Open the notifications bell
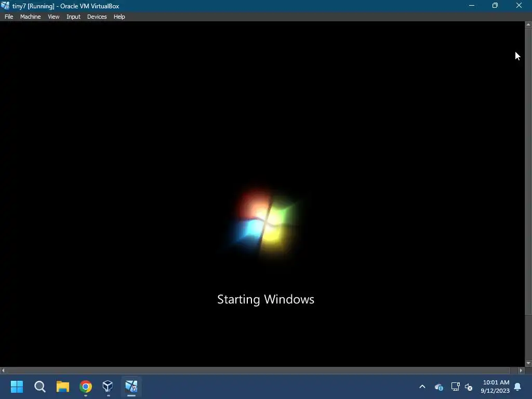The height and width of the screenshot is (399, 532). (518, 387)
